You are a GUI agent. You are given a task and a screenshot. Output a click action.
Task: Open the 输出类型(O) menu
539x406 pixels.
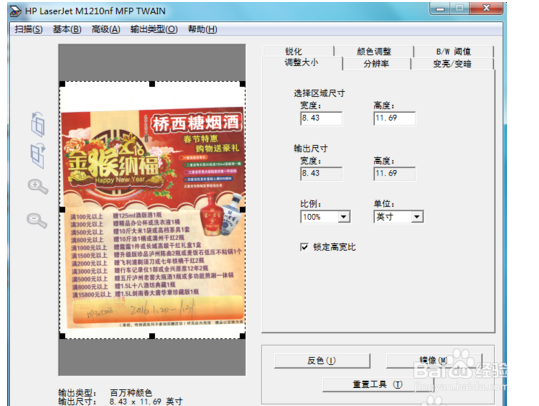(154, 30)
